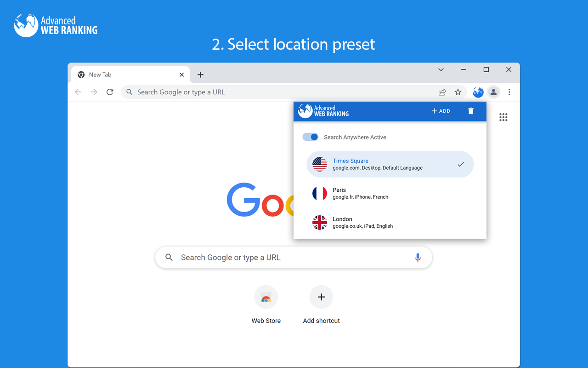Click the checkmark on Times Square preset
This screenshot has width=588, height=368.
point(461,164)
